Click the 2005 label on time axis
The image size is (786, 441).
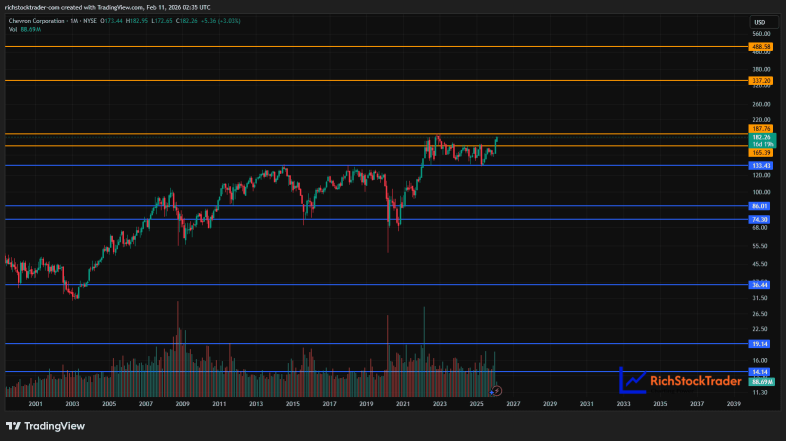tap(109, 404)
